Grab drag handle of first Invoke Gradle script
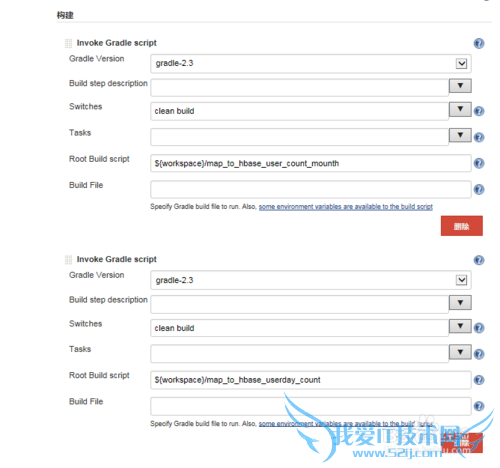500x468 pixels. click(x=68, y=43)
